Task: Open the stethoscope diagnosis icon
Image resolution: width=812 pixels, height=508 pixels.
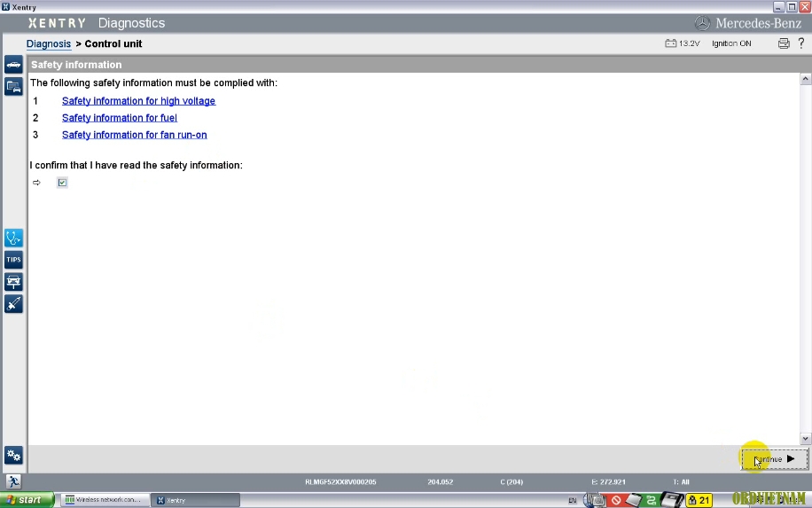Action: click(x=13, y=238)
